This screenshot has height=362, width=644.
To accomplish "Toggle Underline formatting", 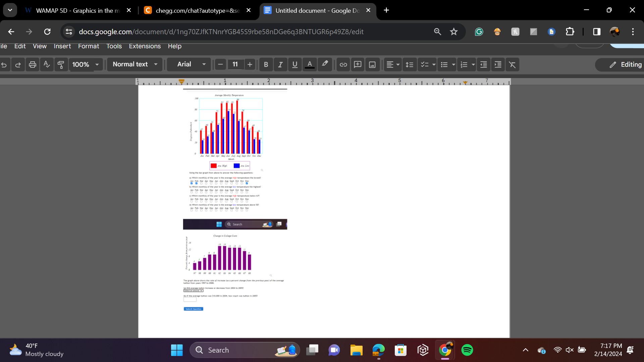I will point(295,64).
